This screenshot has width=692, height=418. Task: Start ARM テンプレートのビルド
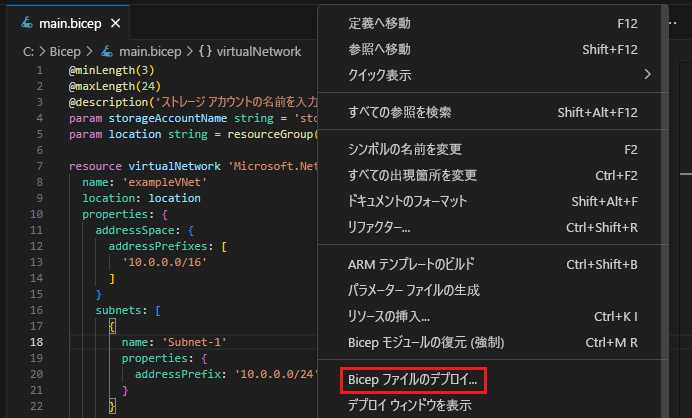tap(410, 265)
